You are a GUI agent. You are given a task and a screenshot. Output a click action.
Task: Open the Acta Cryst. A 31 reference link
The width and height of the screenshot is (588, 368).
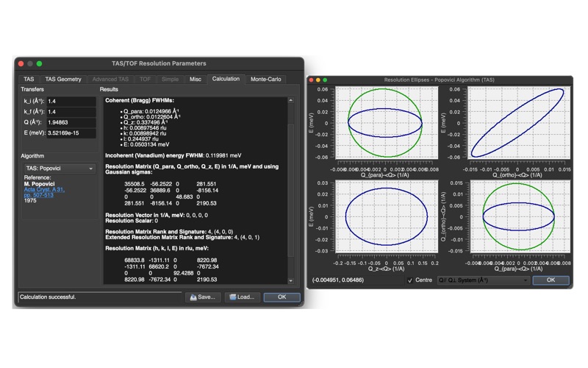pyautogui.click(x=44, y=192)
